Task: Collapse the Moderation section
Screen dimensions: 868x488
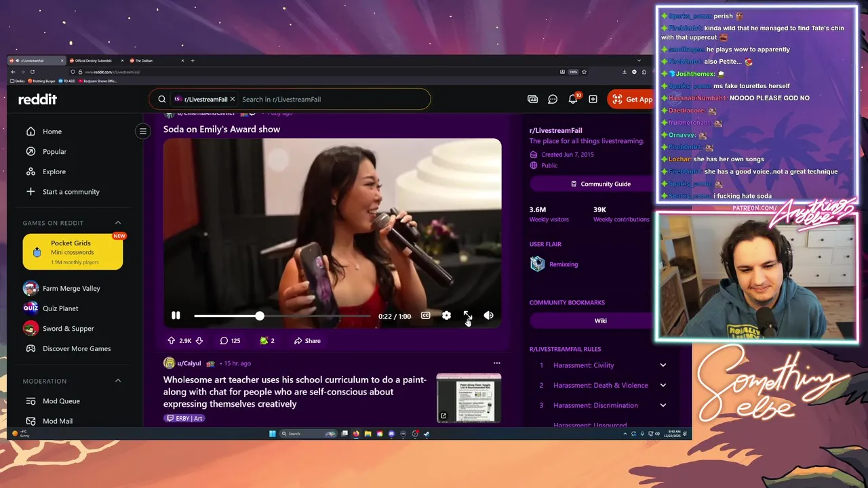Action: click(x=118, y=381)
